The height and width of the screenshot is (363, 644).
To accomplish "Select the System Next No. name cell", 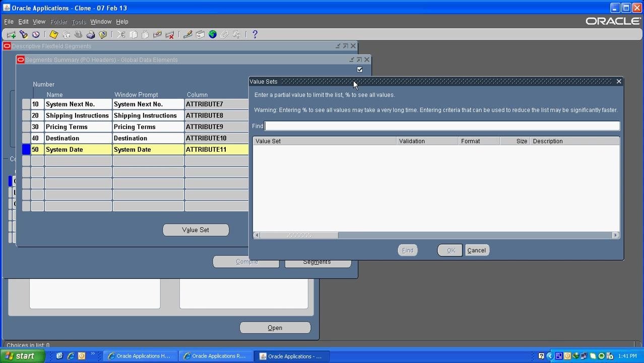I will tap(78, 104).
